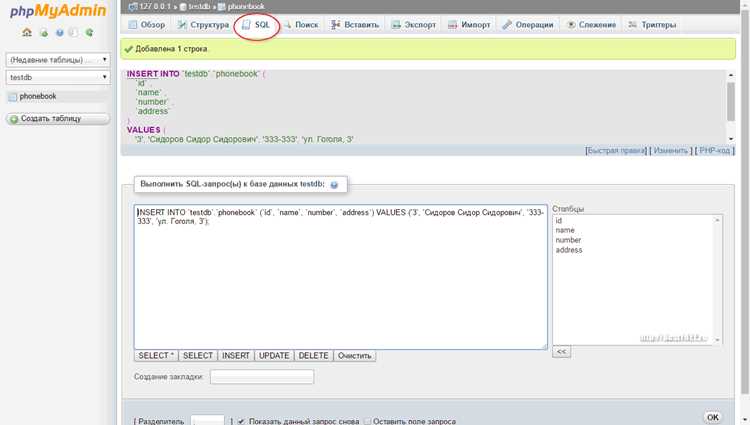Image resolution: width=750 pixels, height=425 pixels.
Task: Expand the Недавние таблицы dropdown
Action: pyautogui.click(x=58, y=60)
